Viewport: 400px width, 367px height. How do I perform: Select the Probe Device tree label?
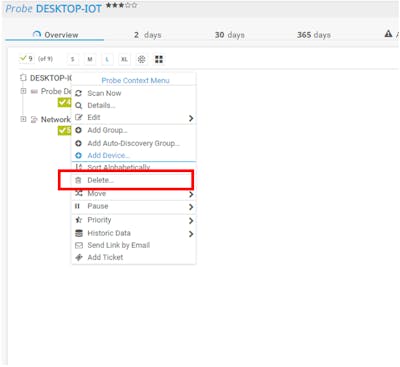point(56,91)
